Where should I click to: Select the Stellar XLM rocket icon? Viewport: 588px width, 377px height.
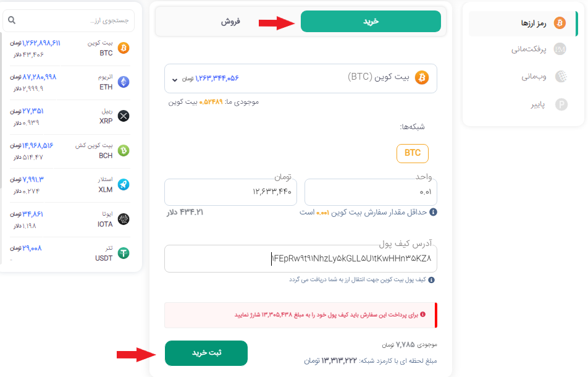pyautogui.click(x=124, y=185)
